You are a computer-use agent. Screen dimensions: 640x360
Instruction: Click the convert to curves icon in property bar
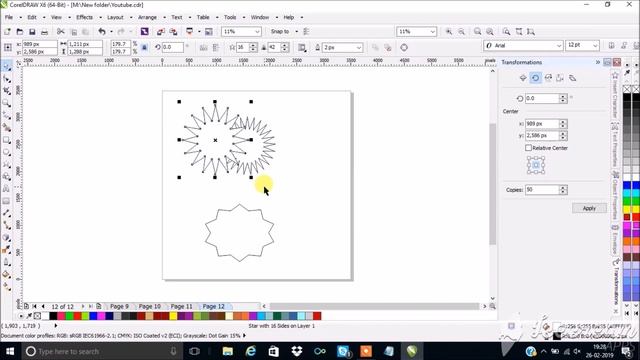[404, 47]
